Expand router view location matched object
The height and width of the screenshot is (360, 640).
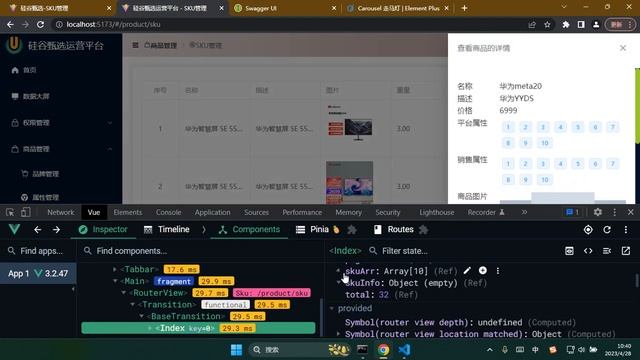click(338, 334)
